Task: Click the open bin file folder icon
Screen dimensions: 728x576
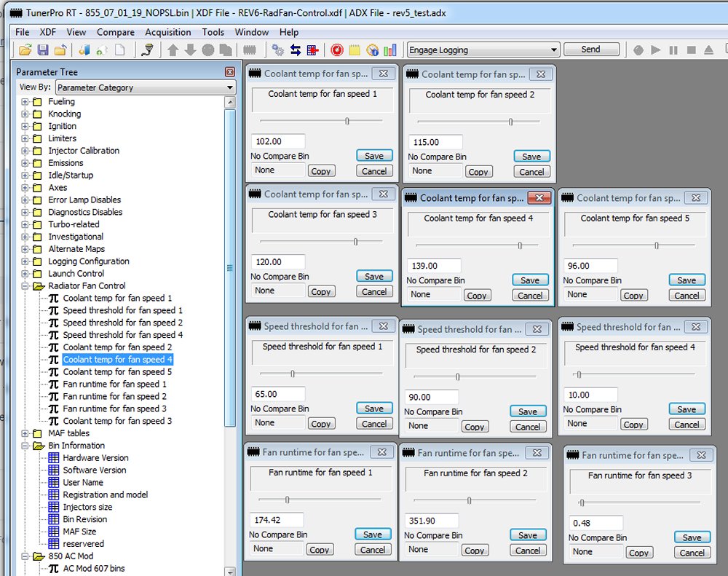Action: point(25,50)
